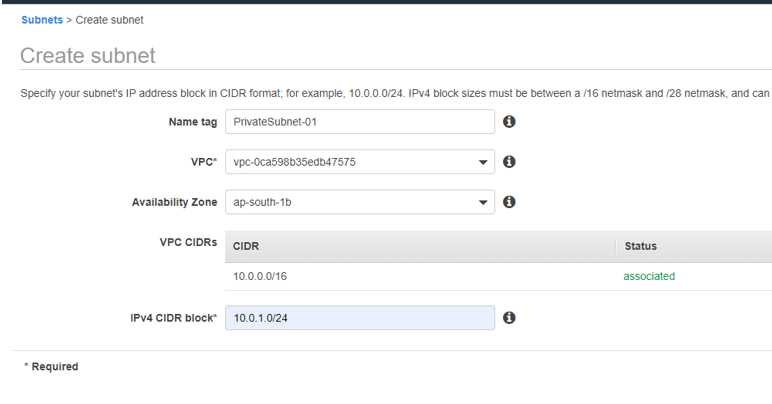The image size is (772, 404).
Task: Click the green associated status text
Action: [x=649, y=276]
